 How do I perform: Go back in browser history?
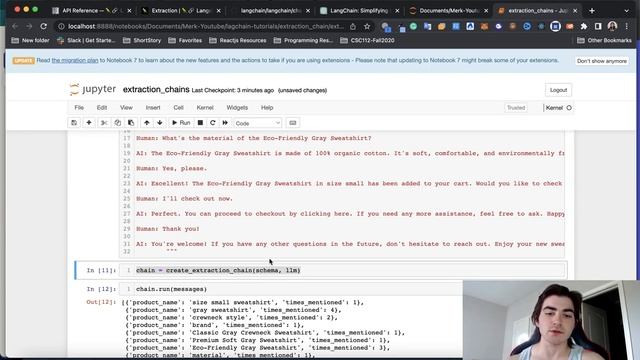tap(15, 26)
